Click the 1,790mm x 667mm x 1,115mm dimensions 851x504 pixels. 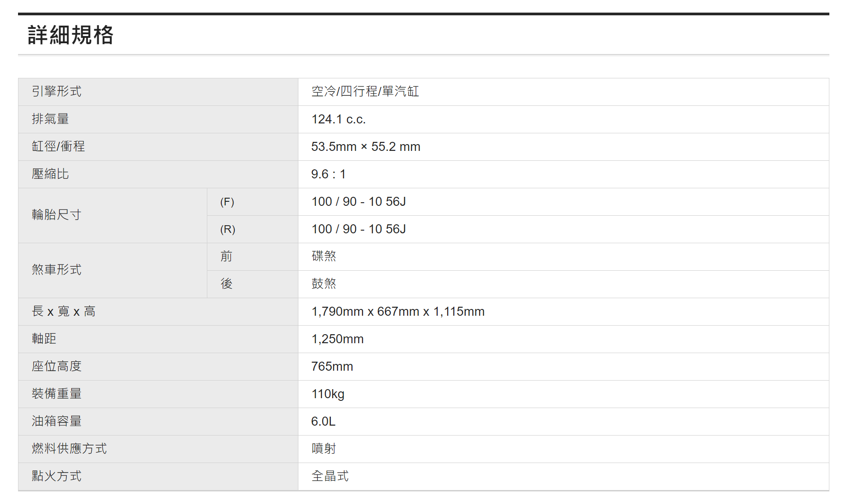pyautogui.click(x=398, y=312)
